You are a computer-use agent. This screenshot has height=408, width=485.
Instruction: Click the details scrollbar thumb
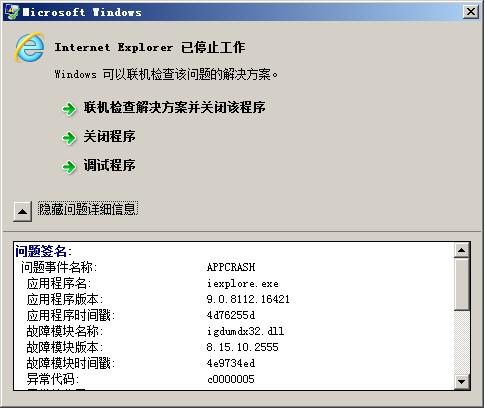[462, 284]
